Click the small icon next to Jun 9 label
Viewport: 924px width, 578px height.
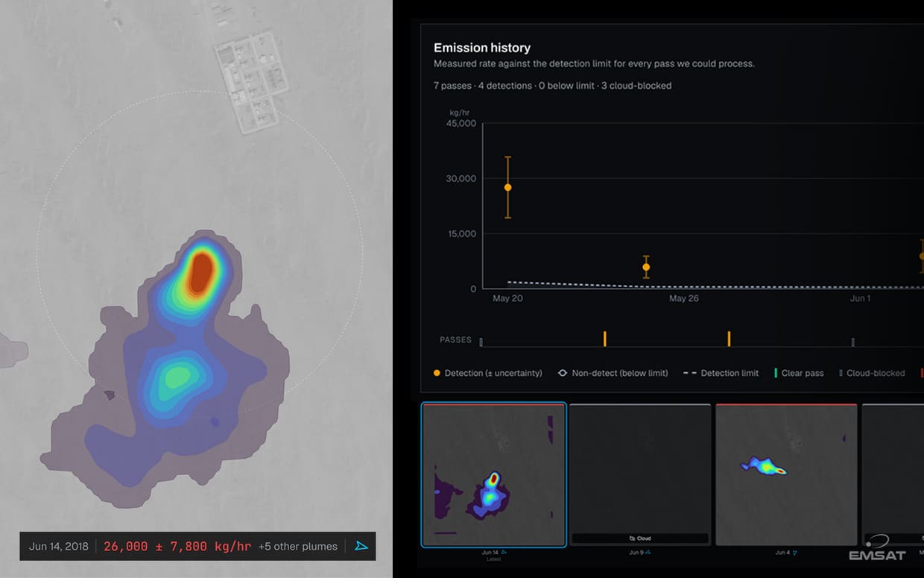pos(648,553)
